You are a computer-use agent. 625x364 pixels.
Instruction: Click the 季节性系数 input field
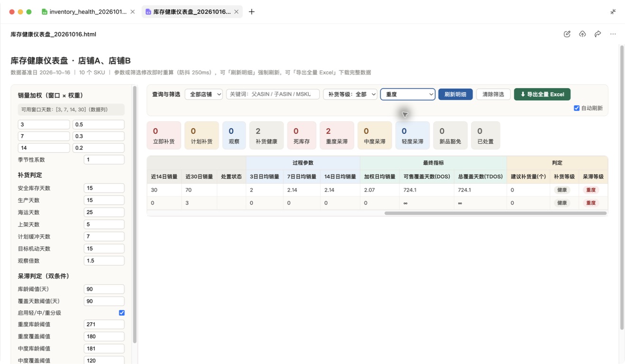[x=104, y=160]
